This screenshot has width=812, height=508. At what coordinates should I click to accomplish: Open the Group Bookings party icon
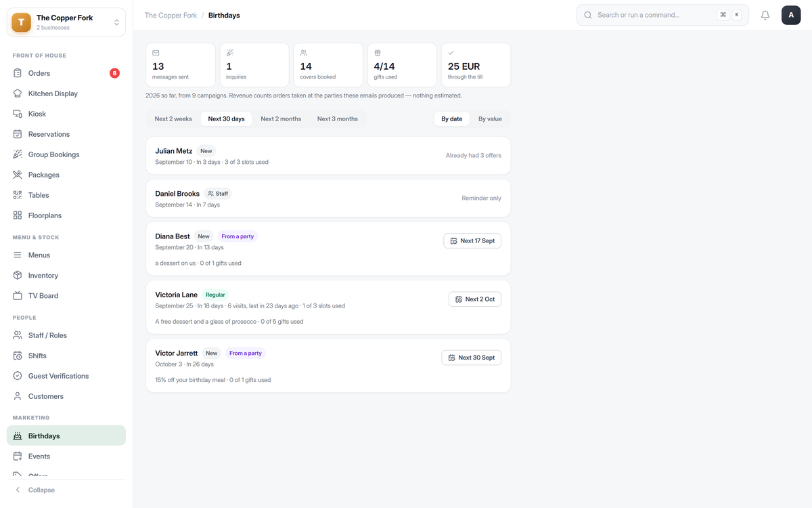[18, 154]
